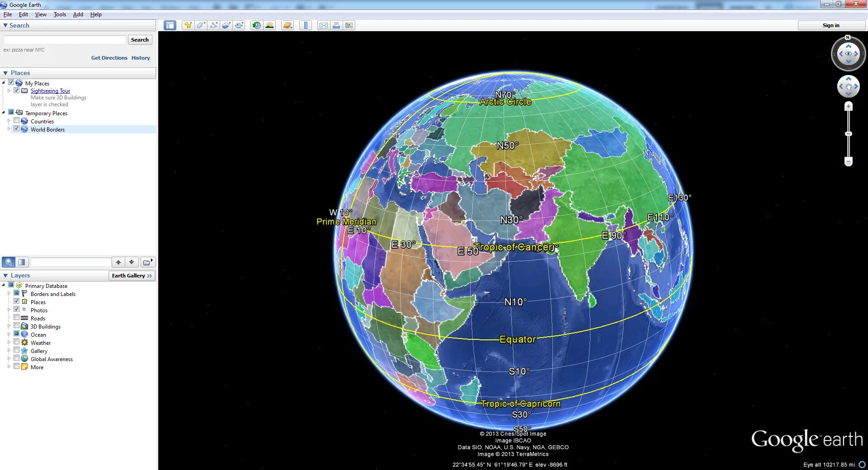Viewport: 868px width, 470px height.
Task: Click the add folder icon in Places
Action: (x=147, y=262)
